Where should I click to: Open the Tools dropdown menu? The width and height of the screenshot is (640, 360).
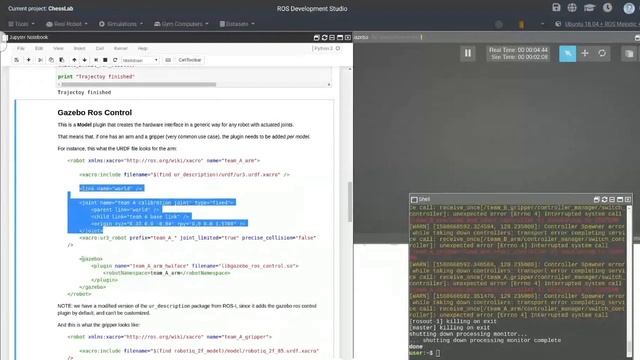tap(22, 24)
